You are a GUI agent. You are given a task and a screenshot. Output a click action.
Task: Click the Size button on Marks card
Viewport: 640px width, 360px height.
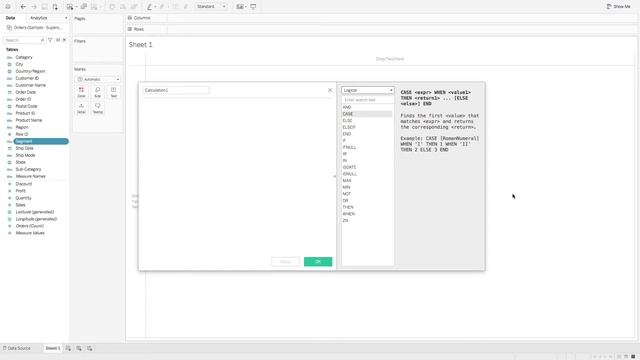tap(98, 92)
